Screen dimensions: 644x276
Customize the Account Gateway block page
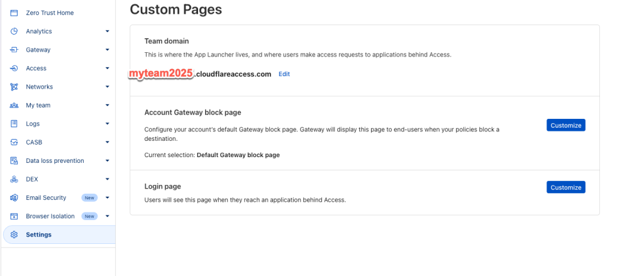tap(565, 125)
